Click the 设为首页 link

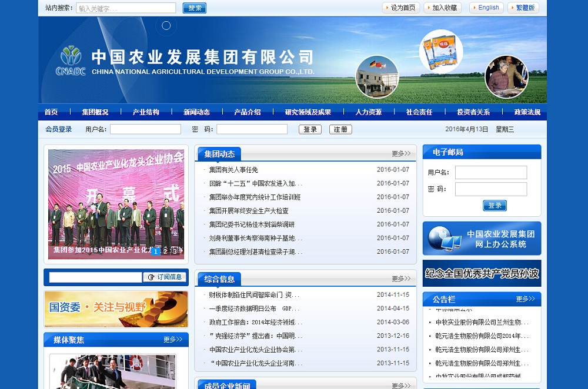tap(401, 8)
